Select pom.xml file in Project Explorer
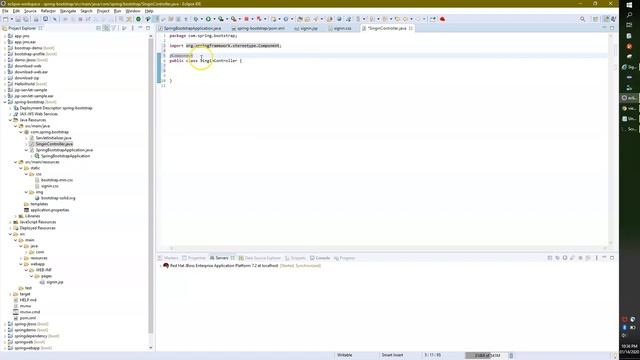Viewport: 640px width, 360px height. click(27, 318)
